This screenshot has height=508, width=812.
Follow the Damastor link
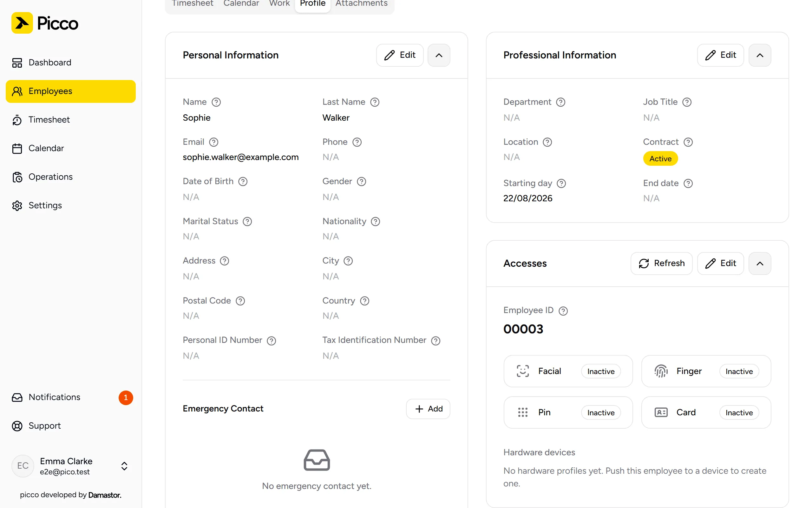105,495
